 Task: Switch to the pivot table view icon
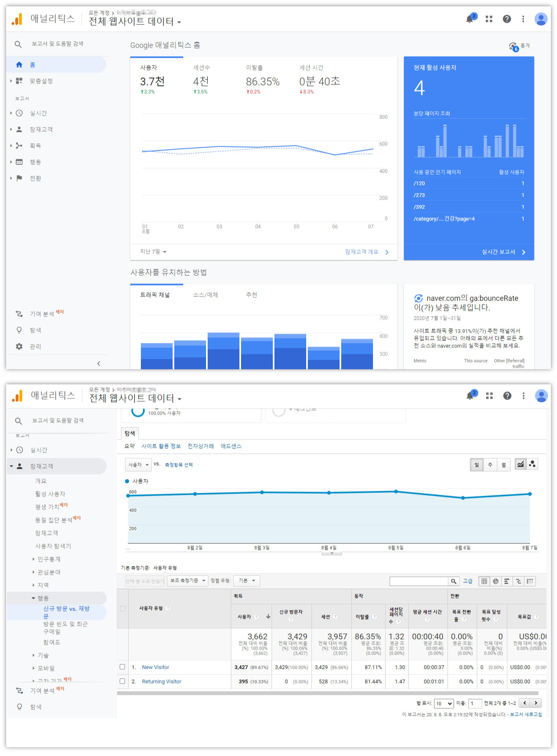pyautogui.click(x=530, y=581)
